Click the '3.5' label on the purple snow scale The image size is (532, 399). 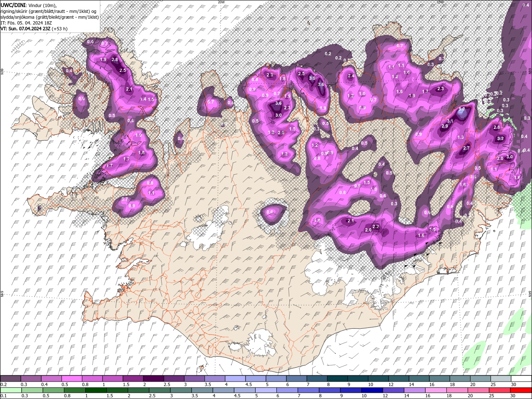208,384
